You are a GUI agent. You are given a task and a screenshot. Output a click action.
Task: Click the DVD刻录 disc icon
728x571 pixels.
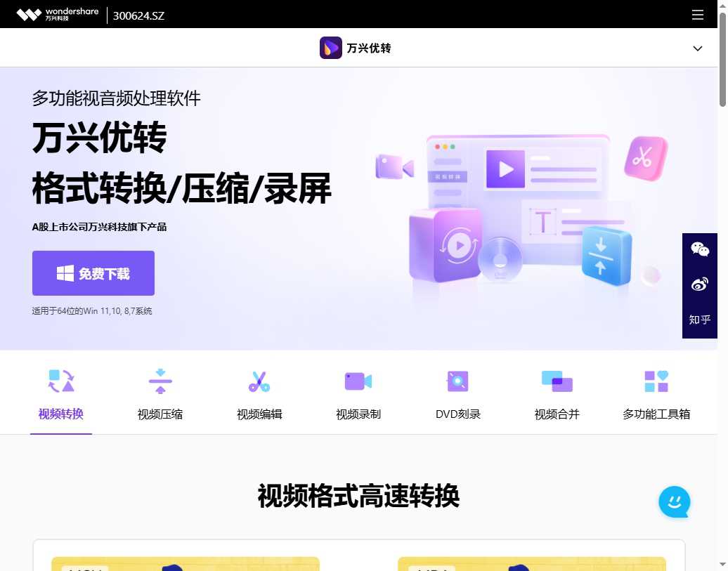tap(457, 381)
